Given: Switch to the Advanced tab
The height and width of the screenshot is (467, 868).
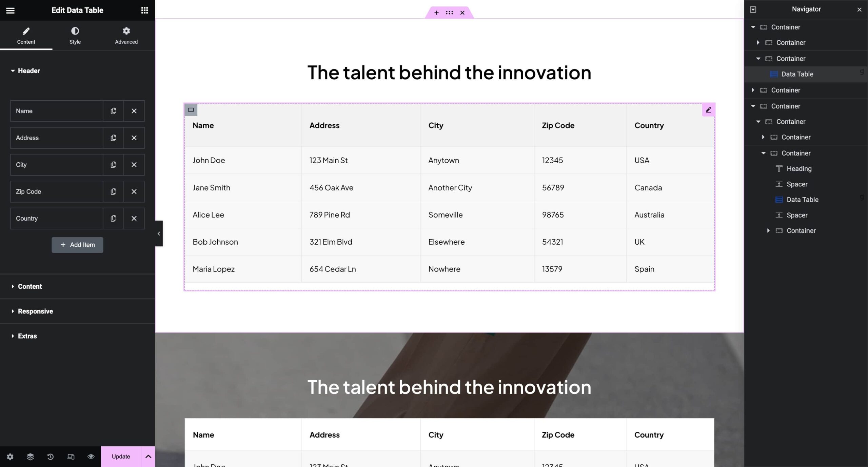Looking at the screenshot, I should [x=126, y=36].
